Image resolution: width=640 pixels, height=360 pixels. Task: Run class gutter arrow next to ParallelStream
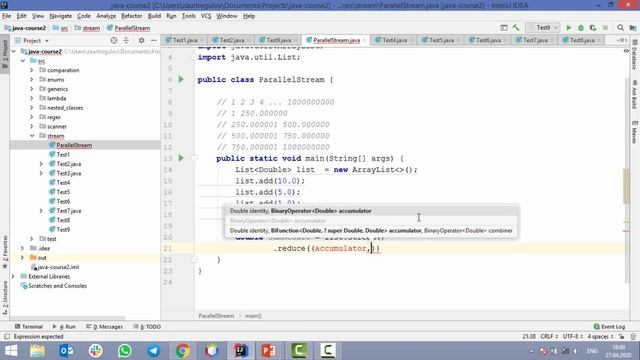tap(181, 79)
